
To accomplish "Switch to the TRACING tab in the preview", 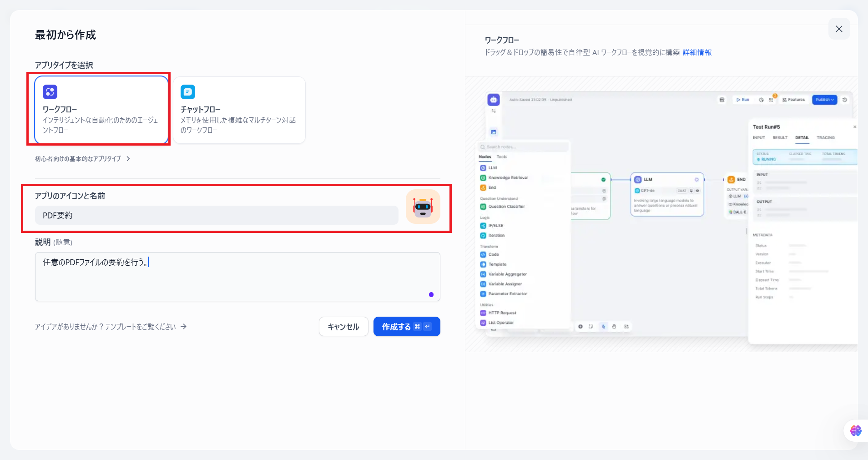I will tap(825, 137).
